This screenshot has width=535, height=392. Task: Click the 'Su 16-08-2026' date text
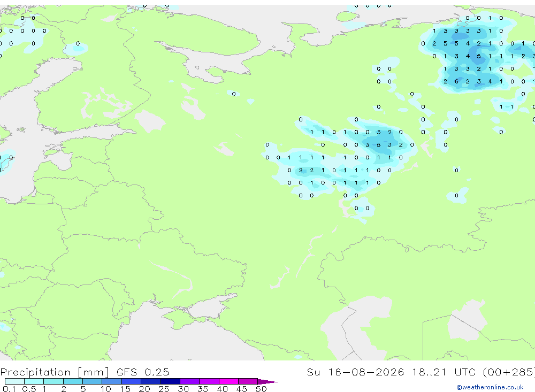[356, 372]
